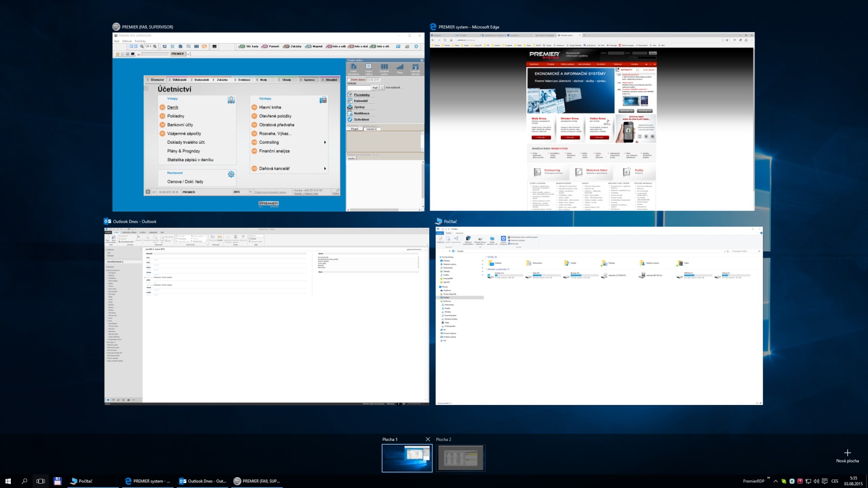Viewport: 868px width, 488px height.
Task: Click the Nastavení gear icon in PREMIER
Action: click(x=231, y=174)
